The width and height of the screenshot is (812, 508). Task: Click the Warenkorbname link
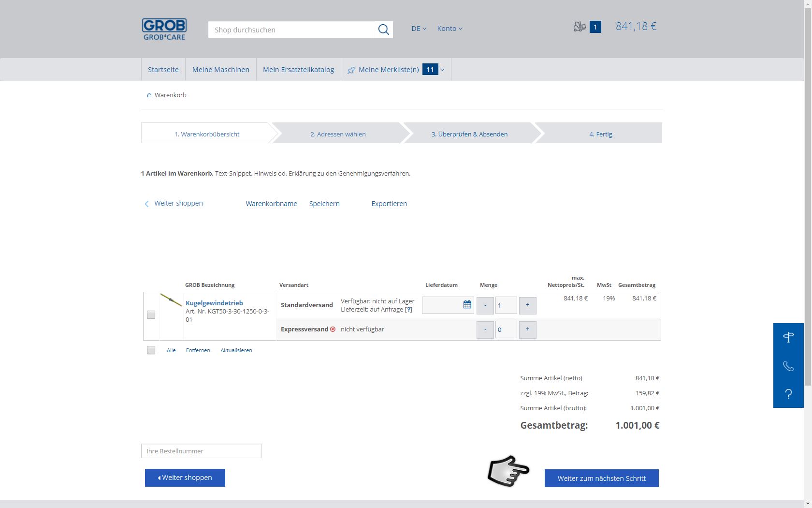click(x=272, y=204)
